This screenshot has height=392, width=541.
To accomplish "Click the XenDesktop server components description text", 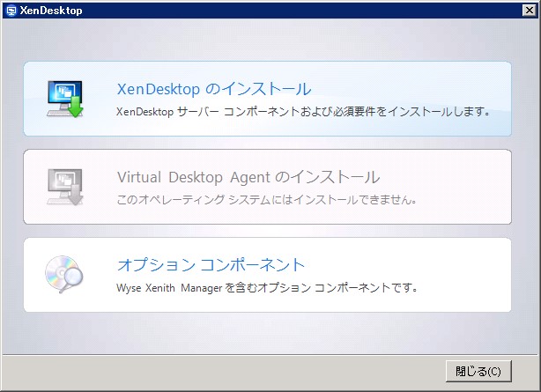I will [303, 112].
